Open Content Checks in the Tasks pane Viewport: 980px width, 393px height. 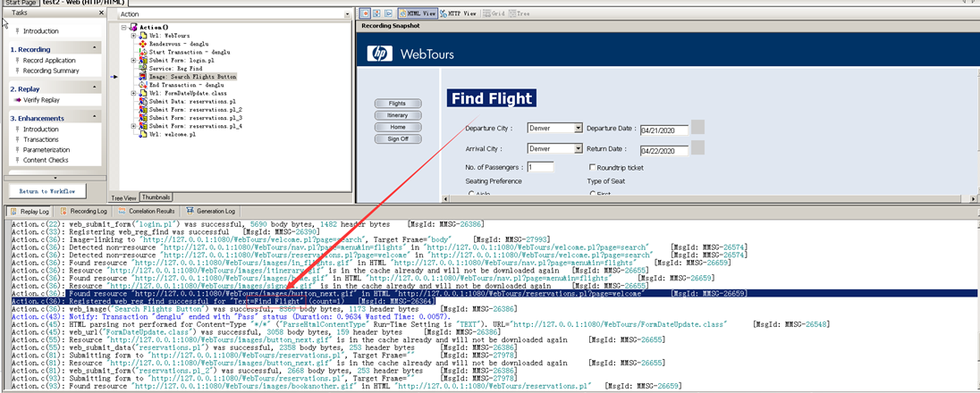point(46,160)
